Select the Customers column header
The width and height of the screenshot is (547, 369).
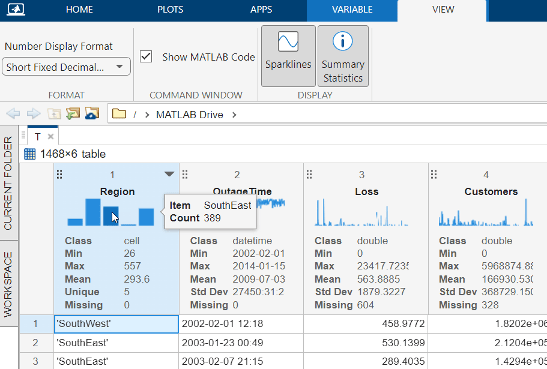[x=491, y=191]
